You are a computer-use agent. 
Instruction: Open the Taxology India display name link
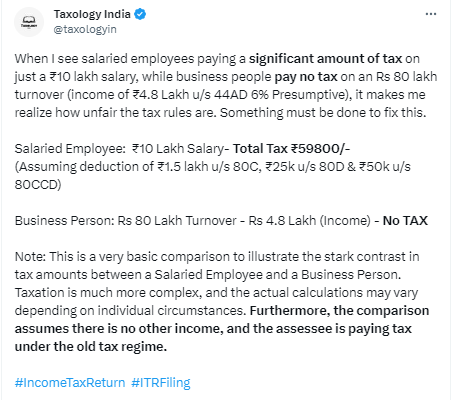pos(92,14)
